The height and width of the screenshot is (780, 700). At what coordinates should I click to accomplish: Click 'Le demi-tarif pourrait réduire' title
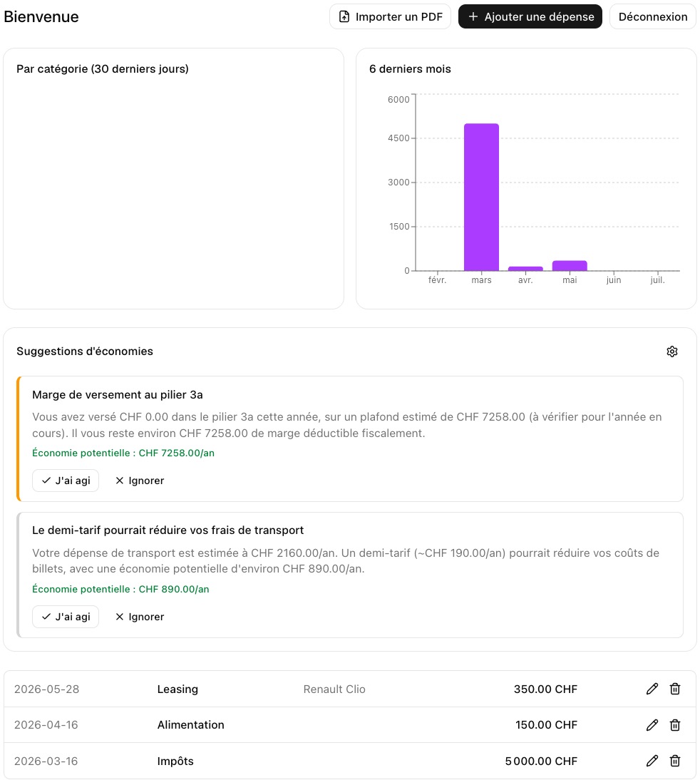[168, 530]
